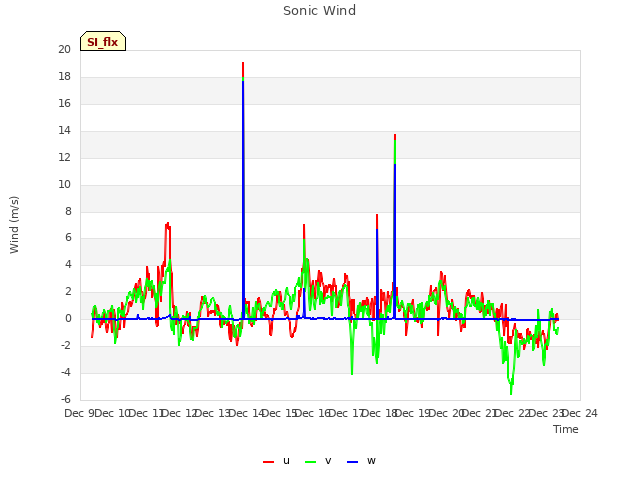Click the green v minimum near Dec 22
Screen dimensions: 640x480
click(x=511, y=393)
